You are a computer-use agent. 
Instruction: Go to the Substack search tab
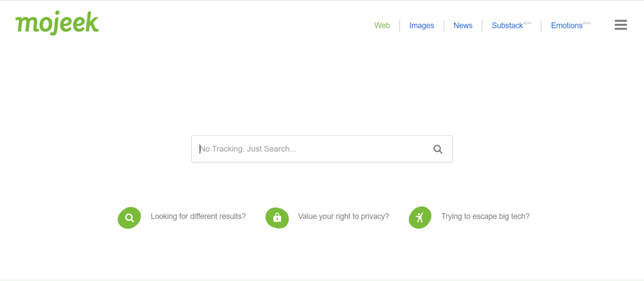tap(507, 26)
